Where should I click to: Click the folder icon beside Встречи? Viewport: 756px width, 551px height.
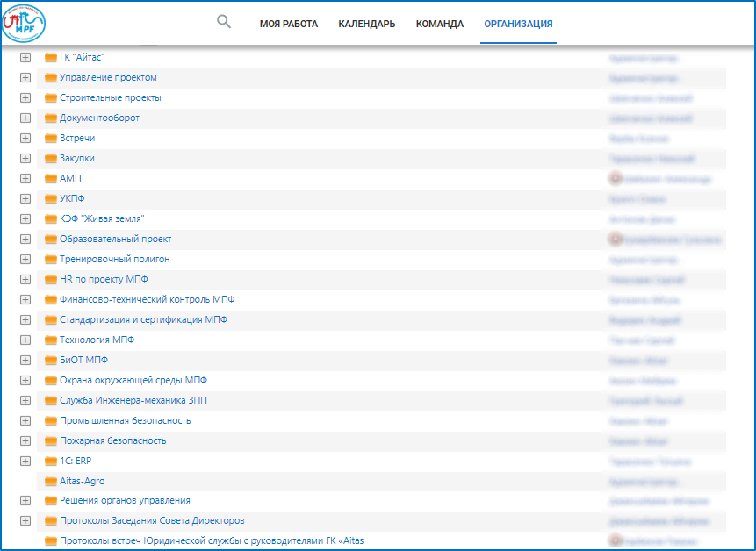(x=51, y=139)
